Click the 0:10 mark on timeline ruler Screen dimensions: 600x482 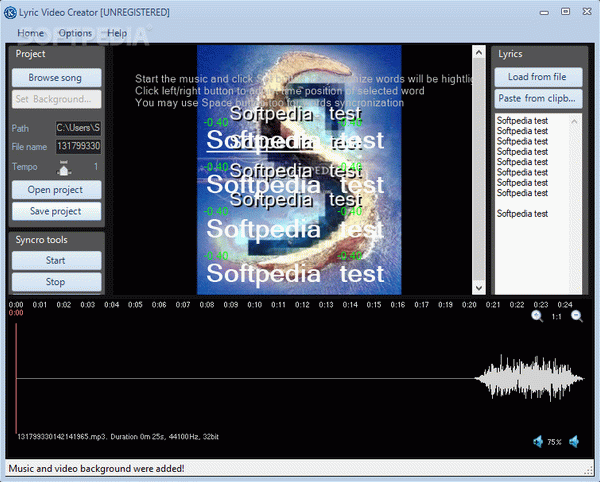tap(254, 305)
